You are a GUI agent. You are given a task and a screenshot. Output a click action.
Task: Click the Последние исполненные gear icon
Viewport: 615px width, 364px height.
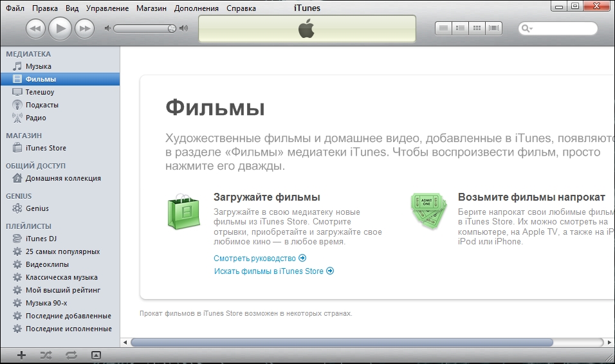(x=17, y=329)
